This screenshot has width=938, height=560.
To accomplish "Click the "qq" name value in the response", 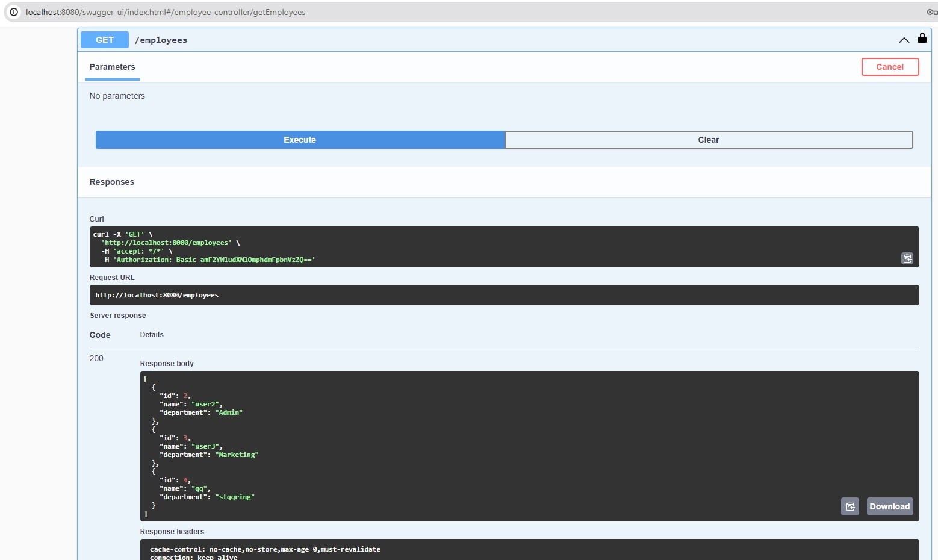I will (199, 488).
